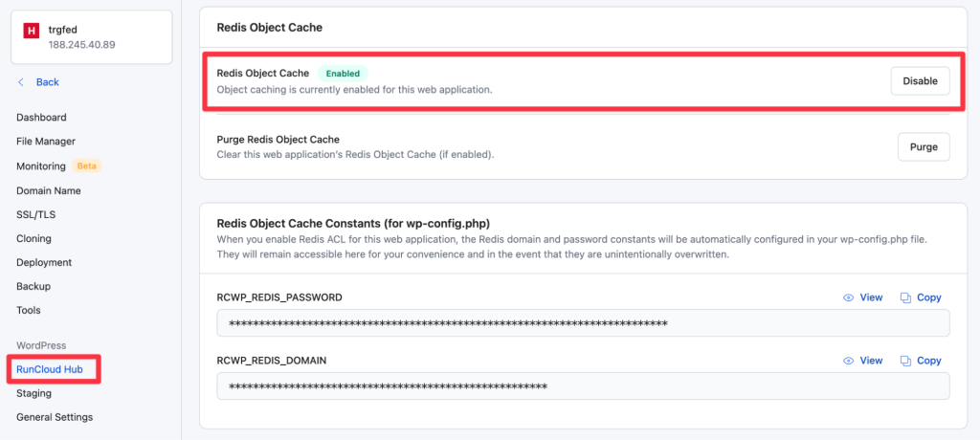Screen dimensions: 980x440
Task: Click the eye icon for RCWP_REDIS_PASSWORD
Action: tap(848, 298)
